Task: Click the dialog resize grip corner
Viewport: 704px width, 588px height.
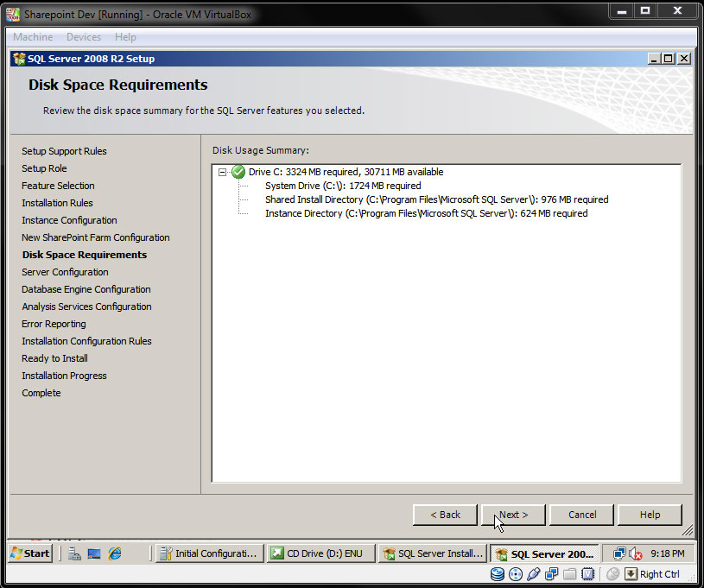Action: (688, 530)
